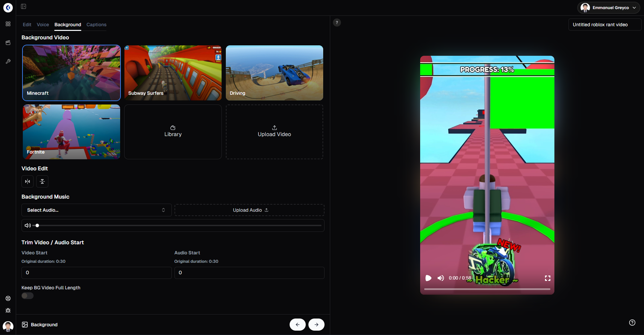
Task: Switch to the Captions tab
Action: click(x=96, y=25)
